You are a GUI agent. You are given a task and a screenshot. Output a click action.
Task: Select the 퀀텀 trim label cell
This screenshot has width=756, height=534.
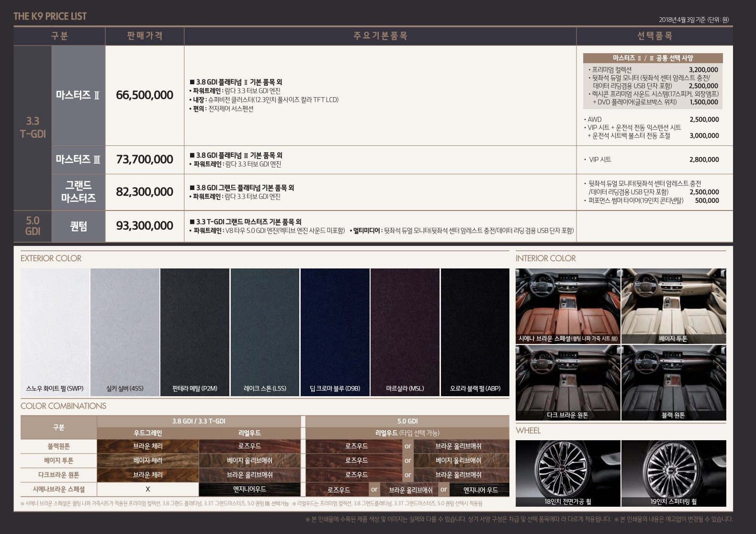79,226
